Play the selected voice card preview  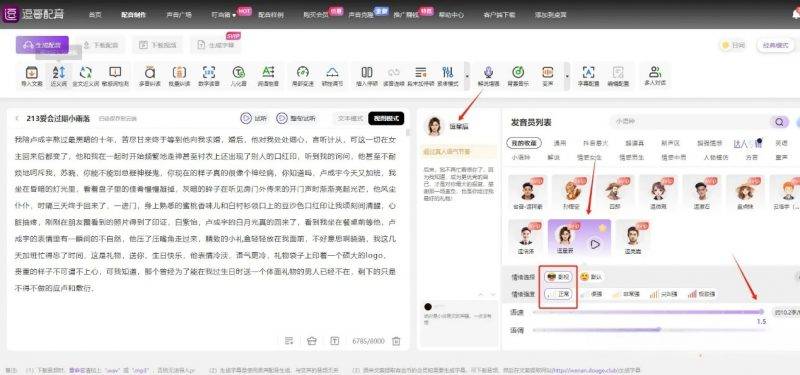[595, 244]
